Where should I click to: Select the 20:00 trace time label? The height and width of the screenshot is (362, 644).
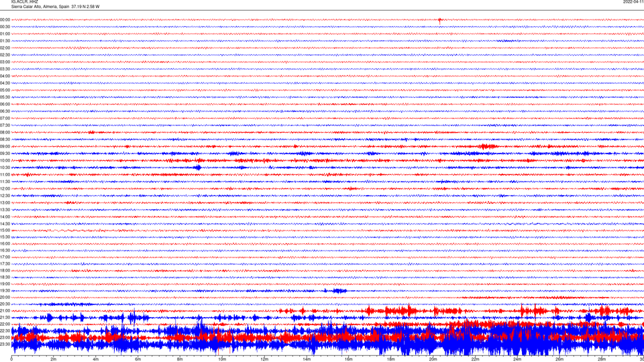5,298
